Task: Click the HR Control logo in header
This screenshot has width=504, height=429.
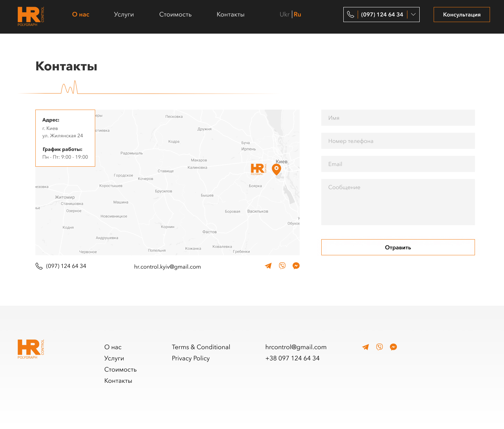Action: click(31, 16)
